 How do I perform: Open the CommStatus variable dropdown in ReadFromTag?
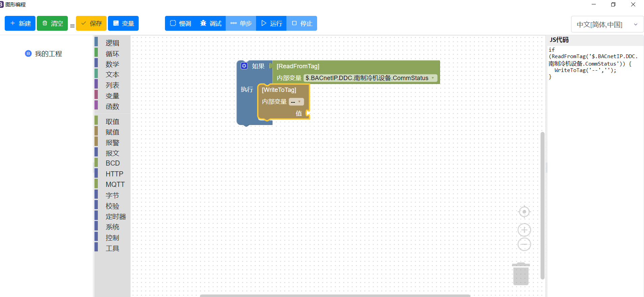pyautogui.click(x=433, y=78)
